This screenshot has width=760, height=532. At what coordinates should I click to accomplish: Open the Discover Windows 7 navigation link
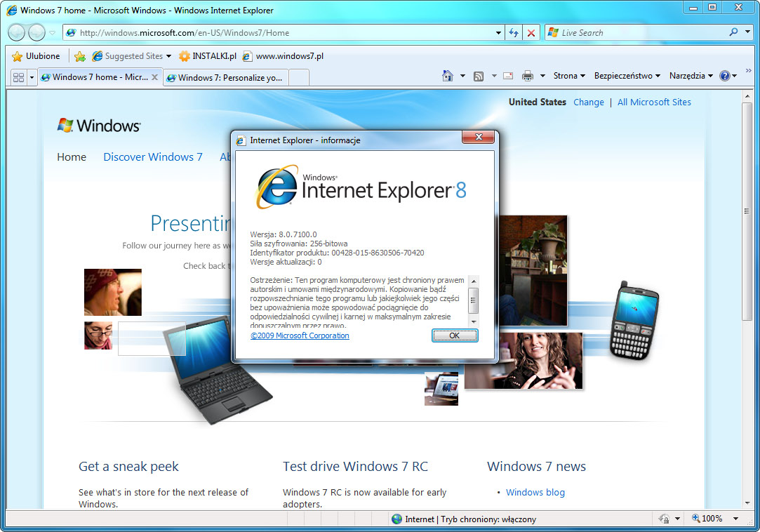point(153,157)
